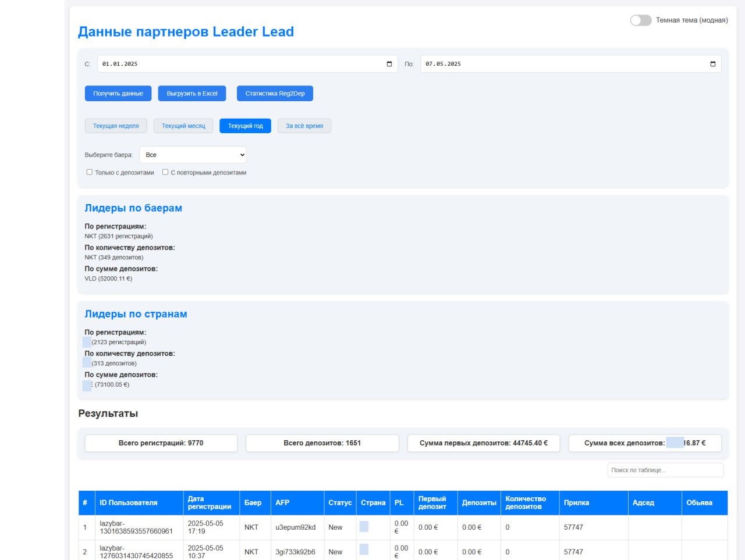Click the Всего регистраций: 9770 summary card
745x560 pixels.
(161, 443)
